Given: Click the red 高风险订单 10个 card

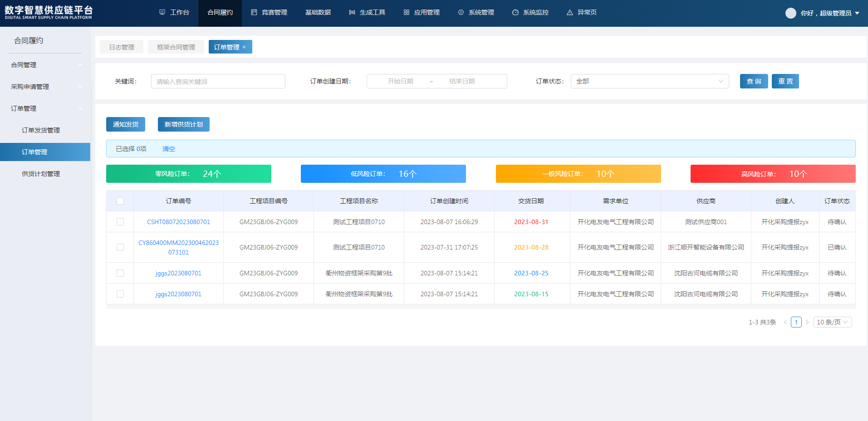Looking at the screenshot, I should [x=773, y=174].
